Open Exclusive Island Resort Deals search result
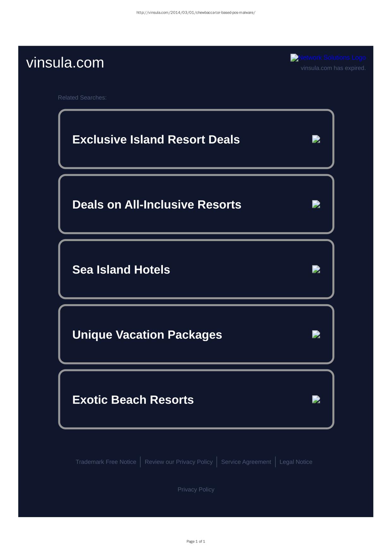The image size is (392, 554). point(156,139)
